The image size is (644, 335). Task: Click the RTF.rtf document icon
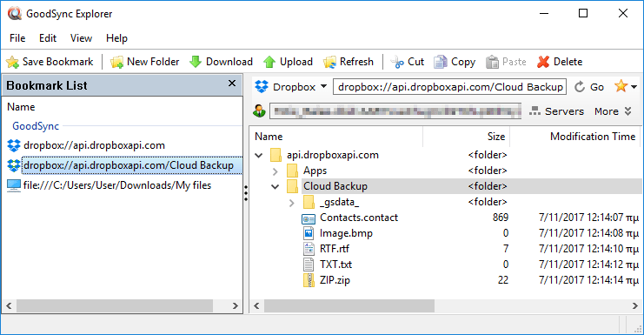pos(309,249)
